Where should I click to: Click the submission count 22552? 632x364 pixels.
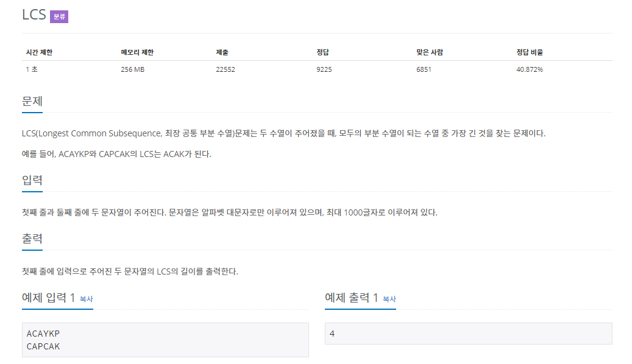[x=225, y=69]
